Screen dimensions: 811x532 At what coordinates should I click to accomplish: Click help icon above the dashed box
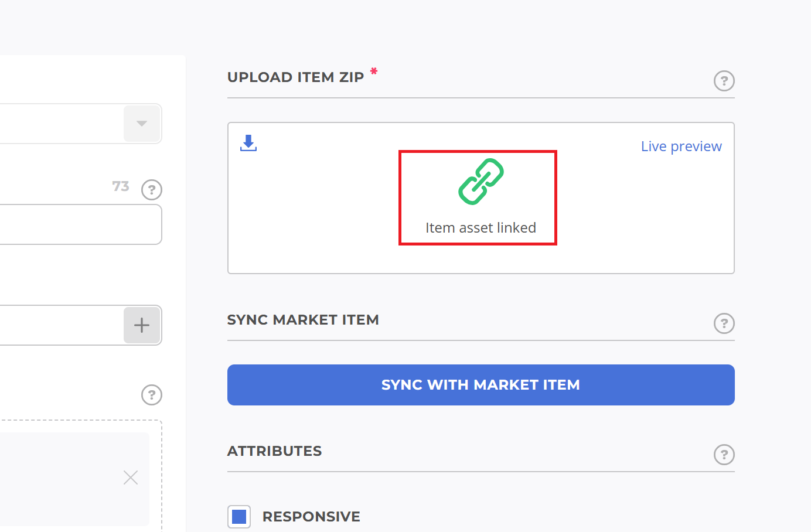[x=152, y=395]
